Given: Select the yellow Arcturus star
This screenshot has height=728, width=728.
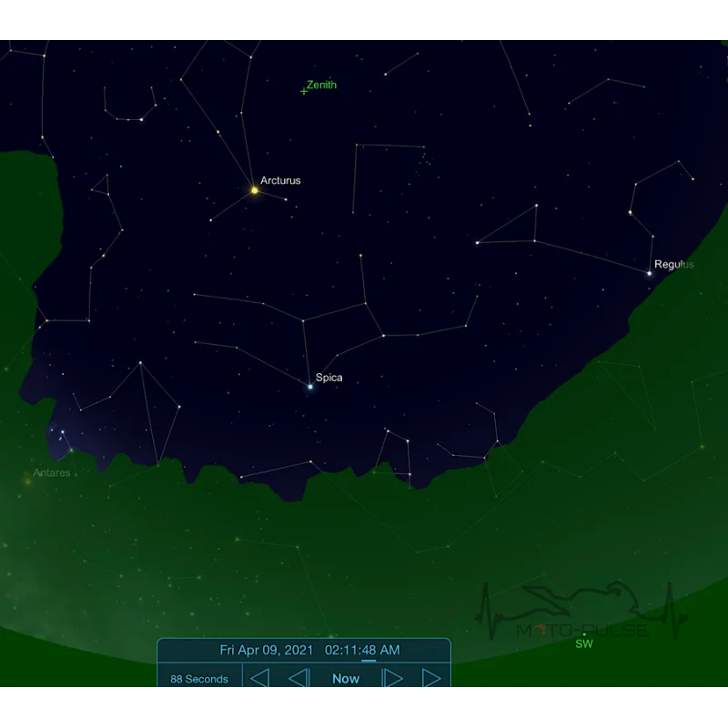Looking at the screenshot, I should (x=255, y=190).
